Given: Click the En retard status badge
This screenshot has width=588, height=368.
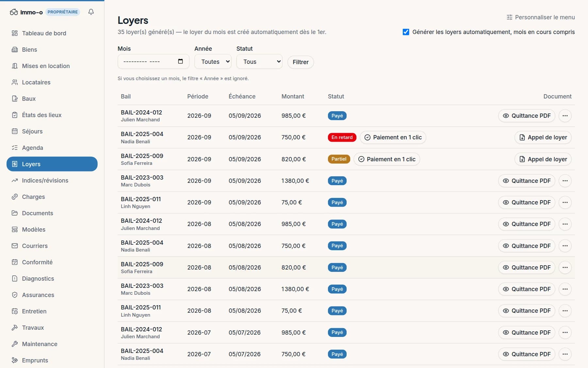Looking at the screenshot, I should click(342, 137).
